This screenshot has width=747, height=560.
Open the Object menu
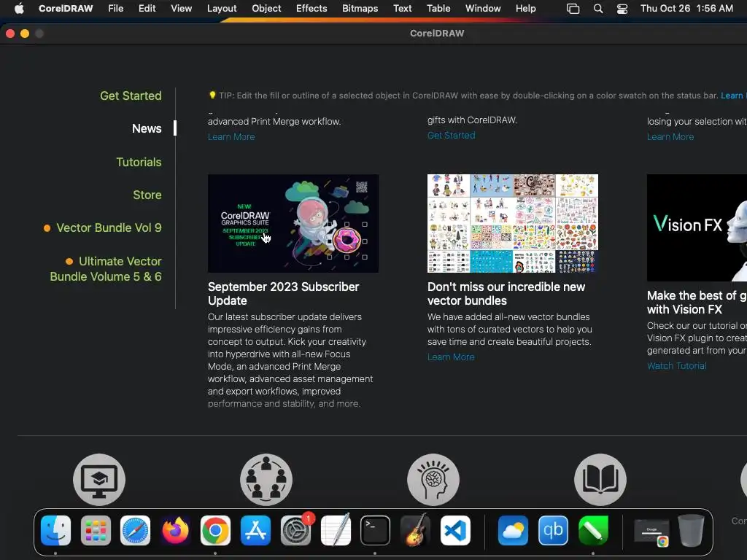[x=266, y=9]
